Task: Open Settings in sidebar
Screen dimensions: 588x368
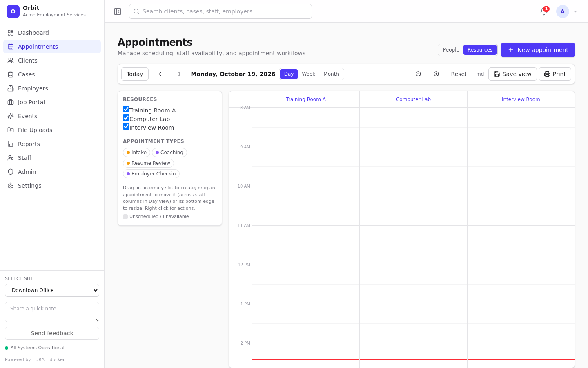Action: [52, 186]
